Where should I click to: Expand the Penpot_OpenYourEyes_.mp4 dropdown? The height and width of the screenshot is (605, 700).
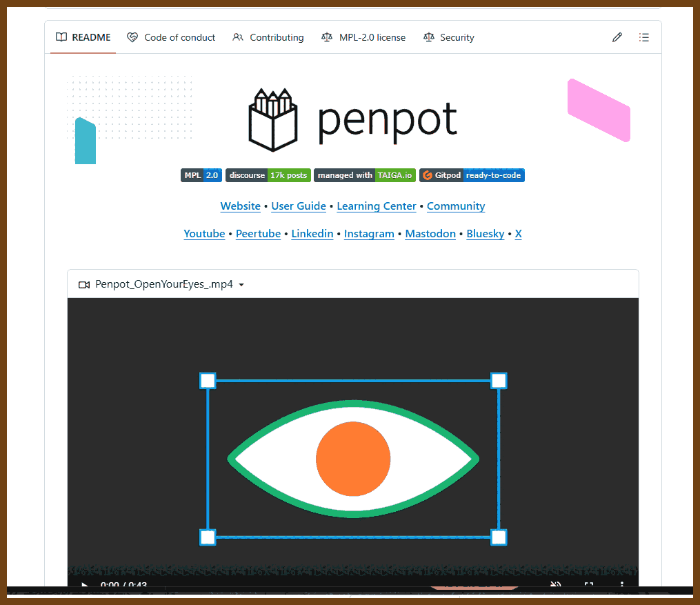pos(241,284)
